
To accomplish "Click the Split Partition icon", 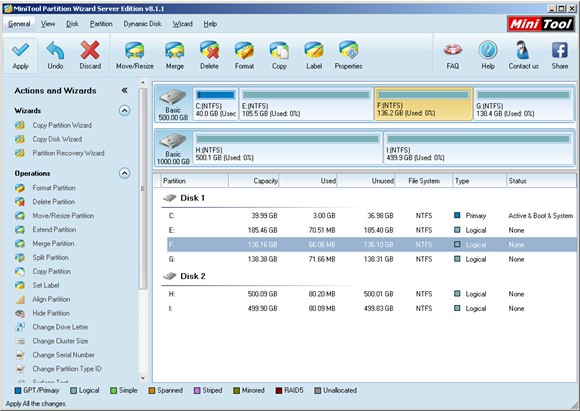I will click(20, 257).
